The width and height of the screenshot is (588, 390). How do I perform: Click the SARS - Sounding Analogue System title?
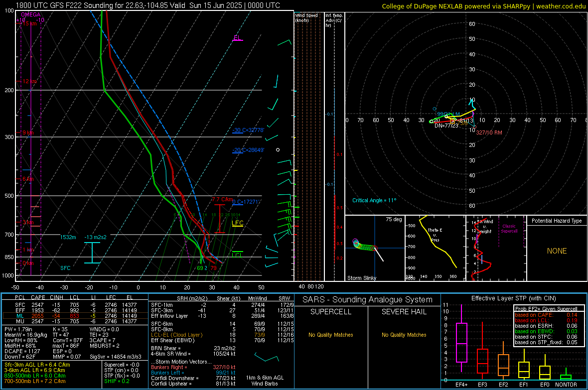(368, 299)
